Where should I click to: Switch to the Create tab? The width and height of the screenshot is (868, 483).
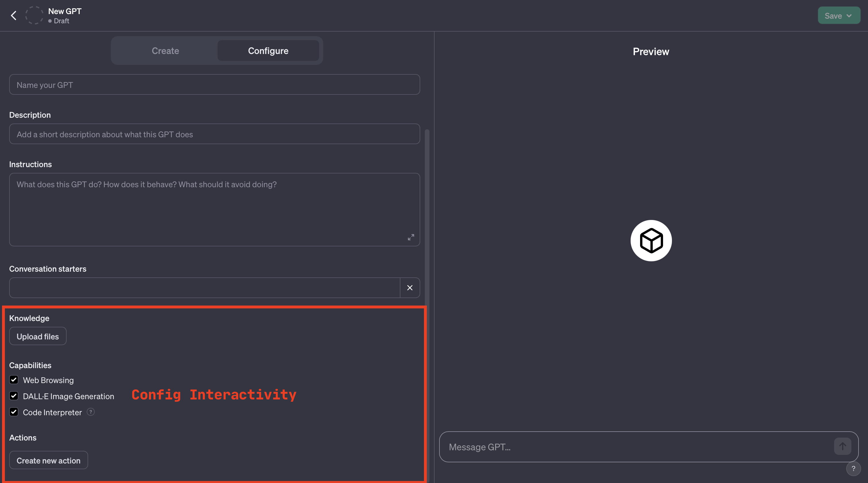[165, 51]
